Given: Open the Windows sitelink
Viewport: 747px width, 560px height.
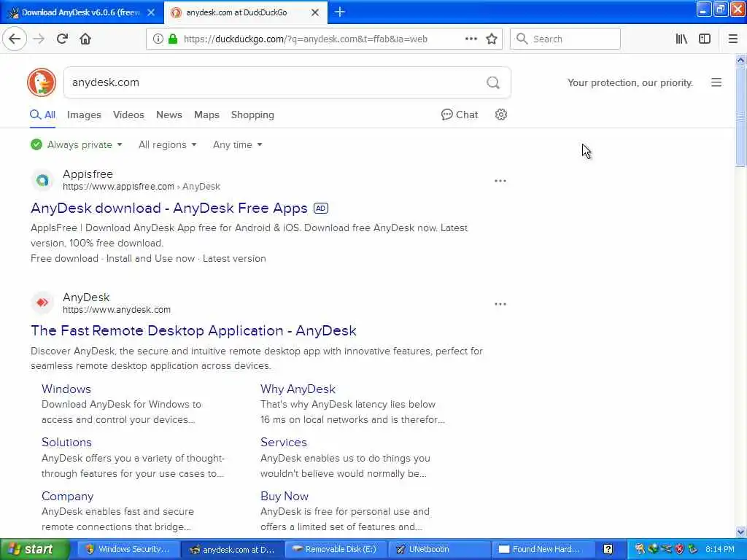Looking at the screenshot, I should pos(66,389).
